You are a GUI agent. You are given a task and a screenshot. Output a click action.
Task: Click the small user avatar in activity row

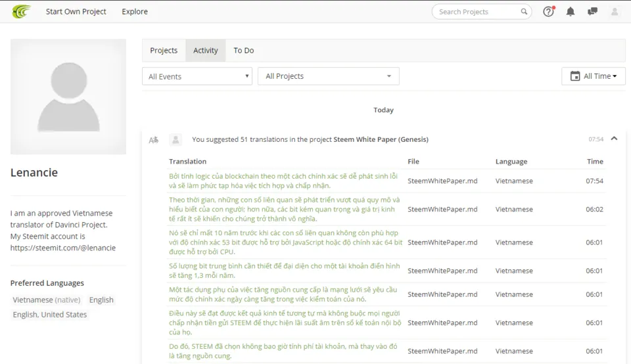coord(175,139)
